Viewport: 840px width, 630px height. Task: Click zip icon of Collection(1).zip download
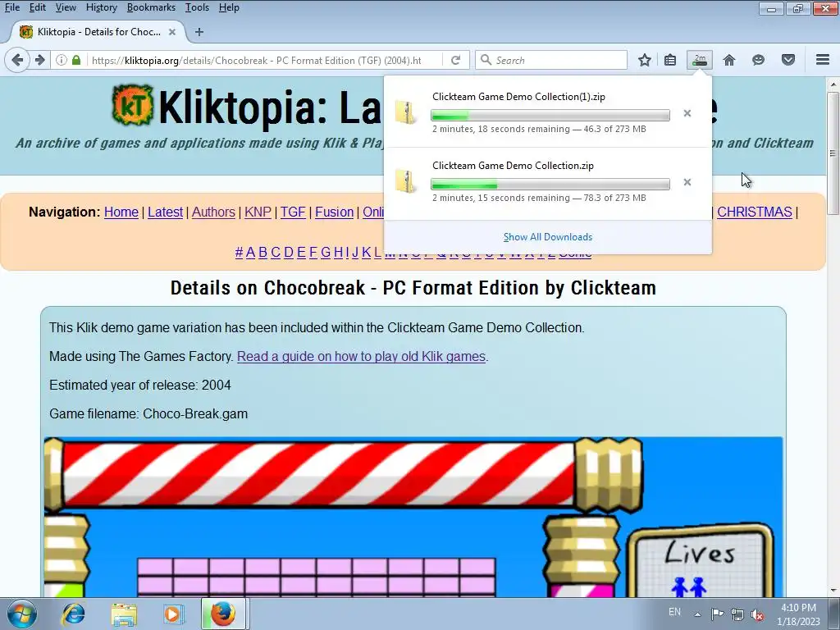tap(406, 112)
